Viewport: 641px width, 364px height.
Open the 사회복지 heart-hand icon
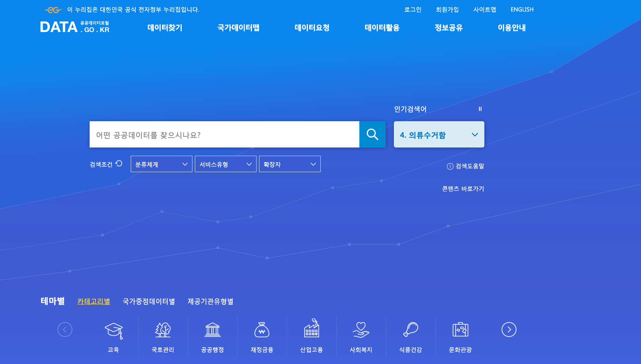tap(361, 329)
